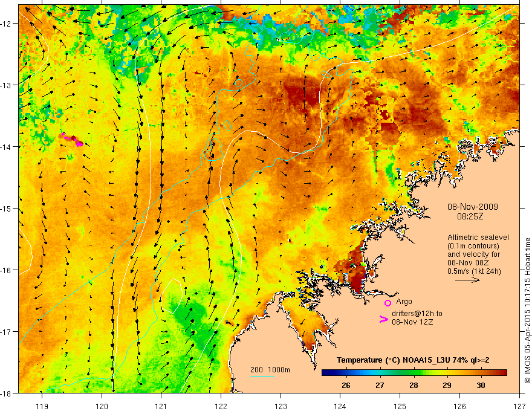Click the '29' temperature scale value
This screenshot has width=532, height=411.
click(x=447, y=385)
